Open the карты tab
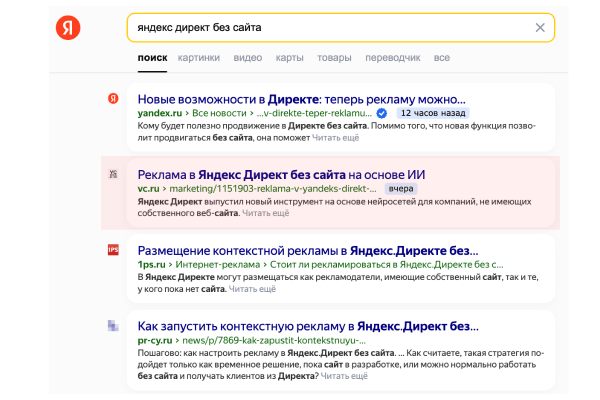The width and height of the screenshot is (600, 400). [x=289, y=58]
